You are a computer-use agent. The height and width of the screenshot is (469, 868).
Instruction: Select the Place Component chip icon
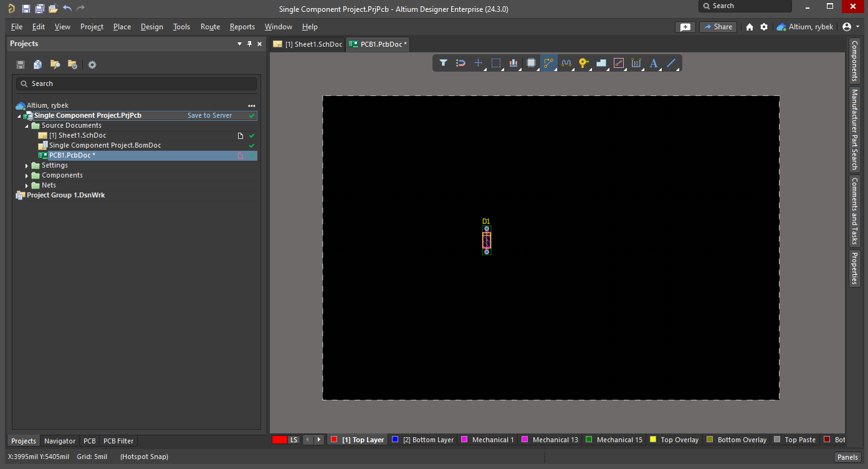(531, 63)
